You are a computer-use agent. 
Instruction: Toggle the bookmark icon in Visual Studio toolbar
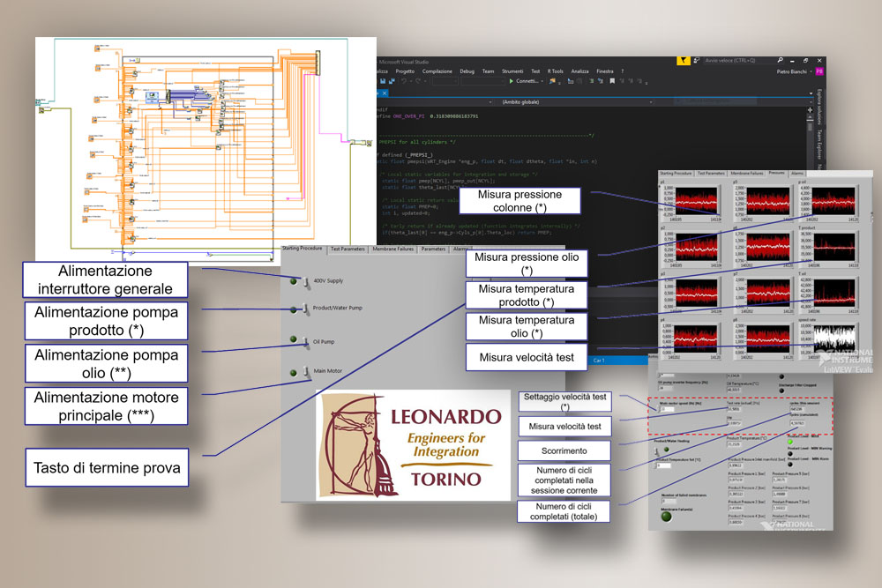coord(612,81)
